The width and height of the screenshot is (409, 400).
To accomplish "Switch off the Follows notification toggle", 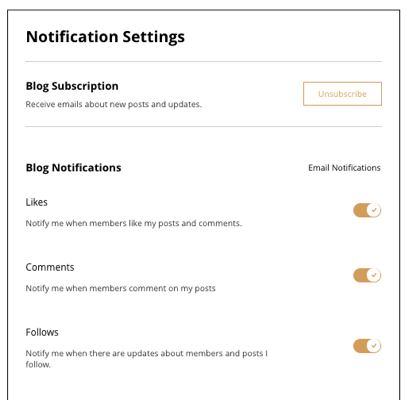I will pyautogui.click(x=367, y=346).
